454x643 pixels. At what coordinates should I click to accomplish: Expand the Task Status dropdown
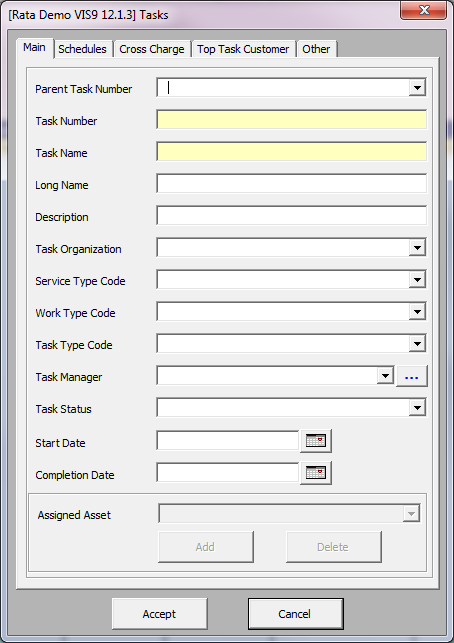[x=417, y=408]
